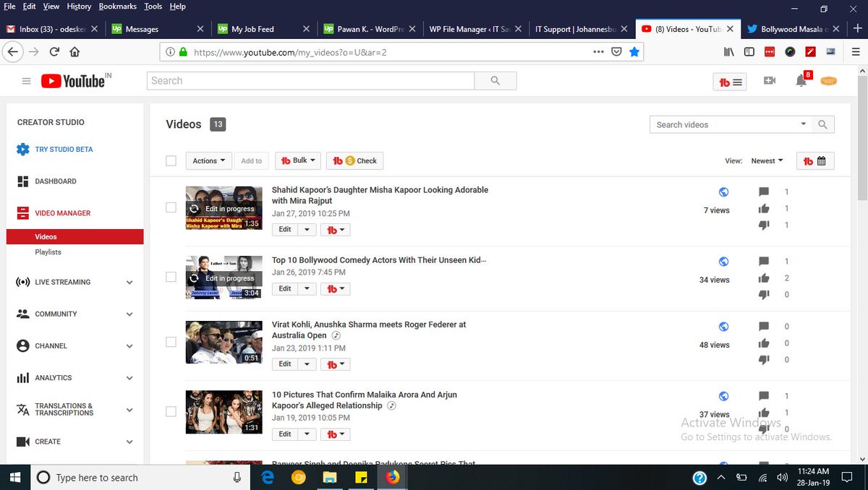This screenshot has height=490, width=868.
Task: Click the YouTube search magnifier button
Action: [495, 81]
